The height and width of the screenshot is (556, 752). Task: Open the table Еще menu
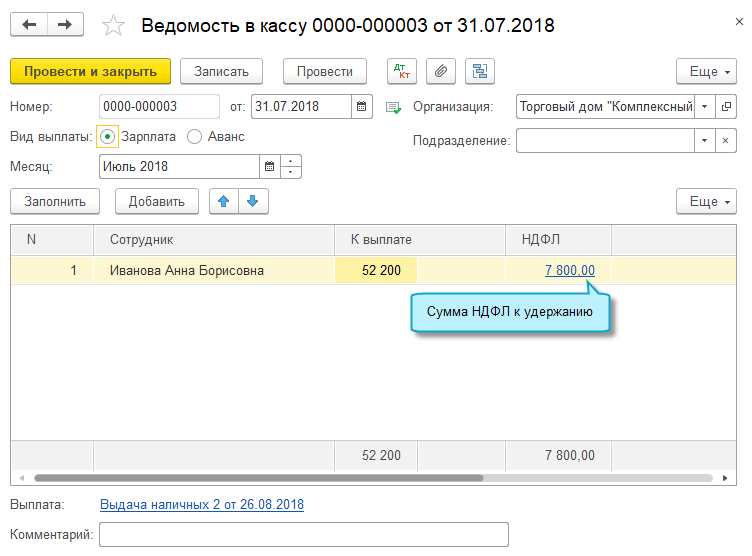(x=706, y=201)
